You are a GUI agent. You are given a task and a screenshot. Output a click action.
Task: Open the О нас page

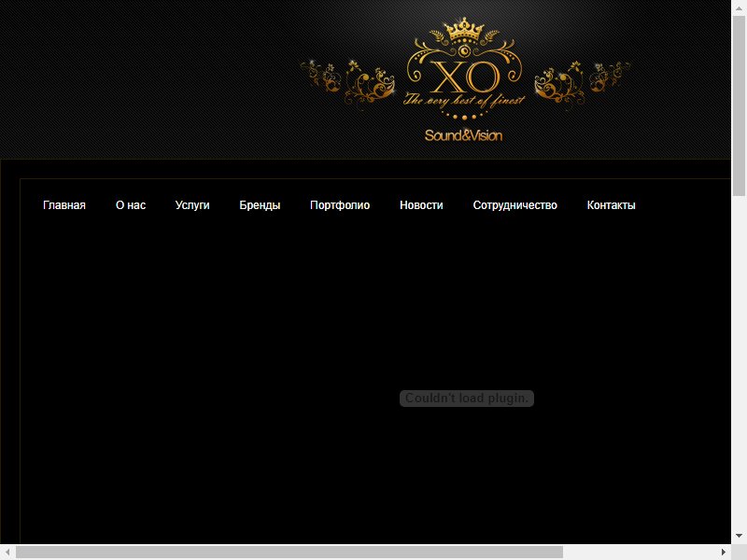[x=131, y=205]
